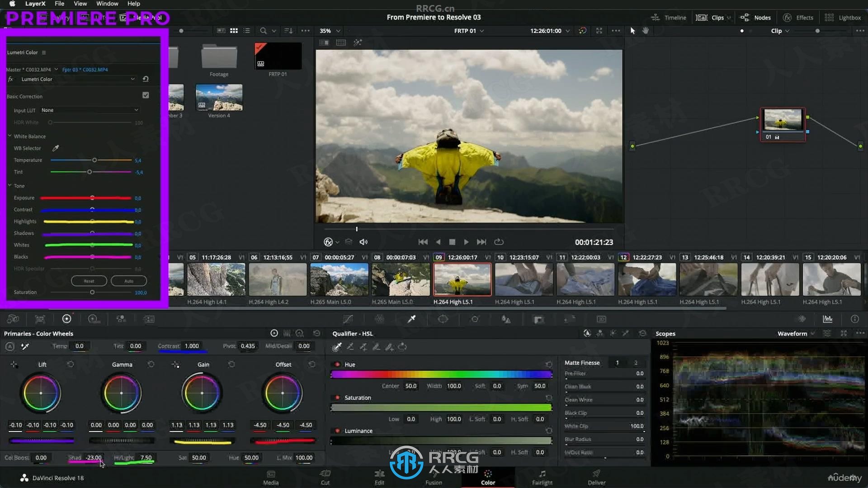Toggle the Effects panel button

[x=798, y=18]
